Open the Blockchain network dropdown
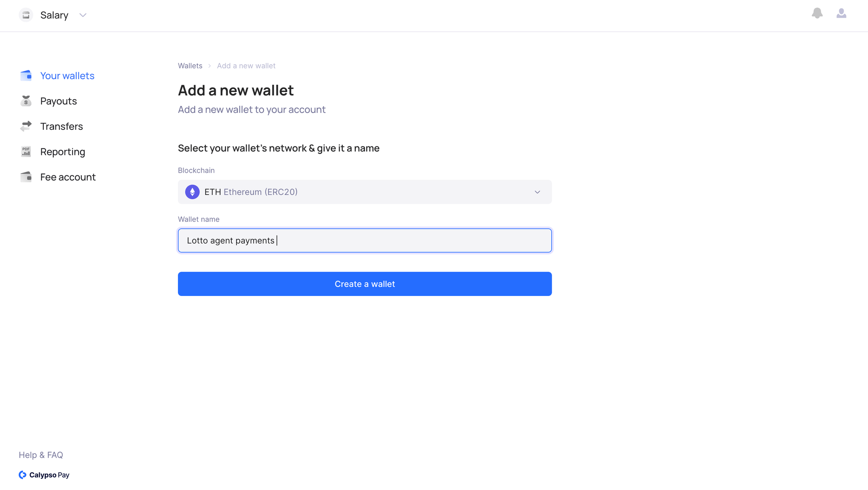This screenshot has height=490, width=868. click(x=365, y=191)
